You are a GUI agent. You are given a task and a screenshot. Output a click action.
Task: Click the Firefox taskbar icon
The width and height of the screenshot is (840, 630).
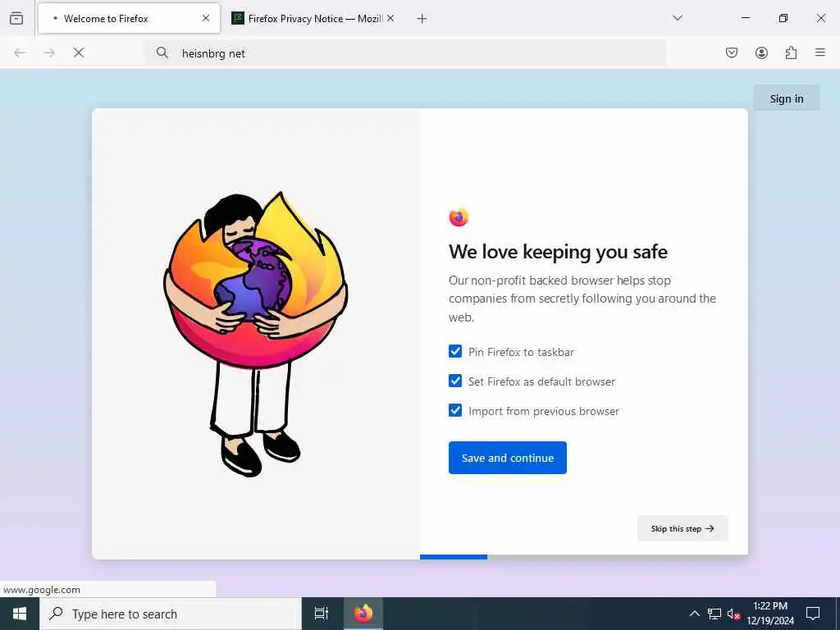tap(363, 614)
